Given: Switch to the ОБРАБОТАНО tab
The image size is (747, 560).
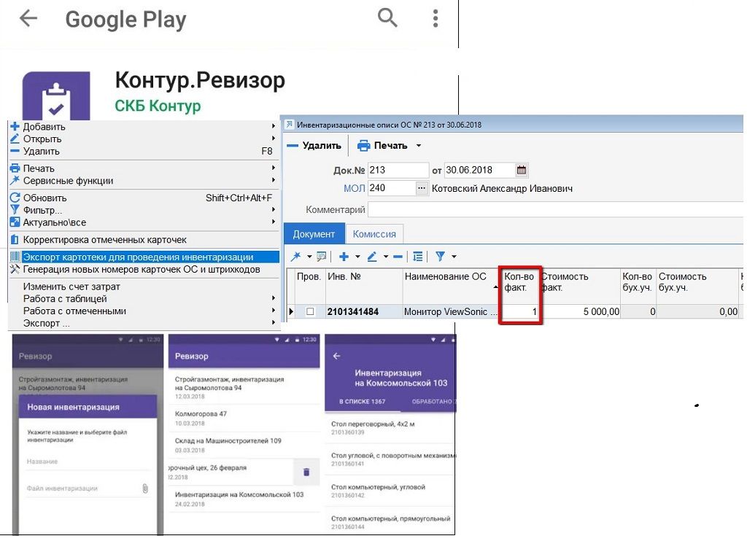Looking at the screenshot, I should tap(432, 402).
